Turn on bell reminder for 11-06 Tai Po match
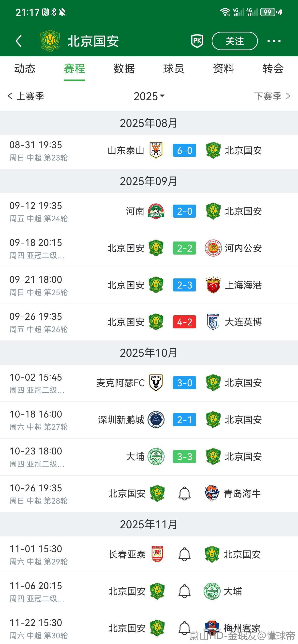The height and width of the screenshot is (644, 298). pos(184,591)
